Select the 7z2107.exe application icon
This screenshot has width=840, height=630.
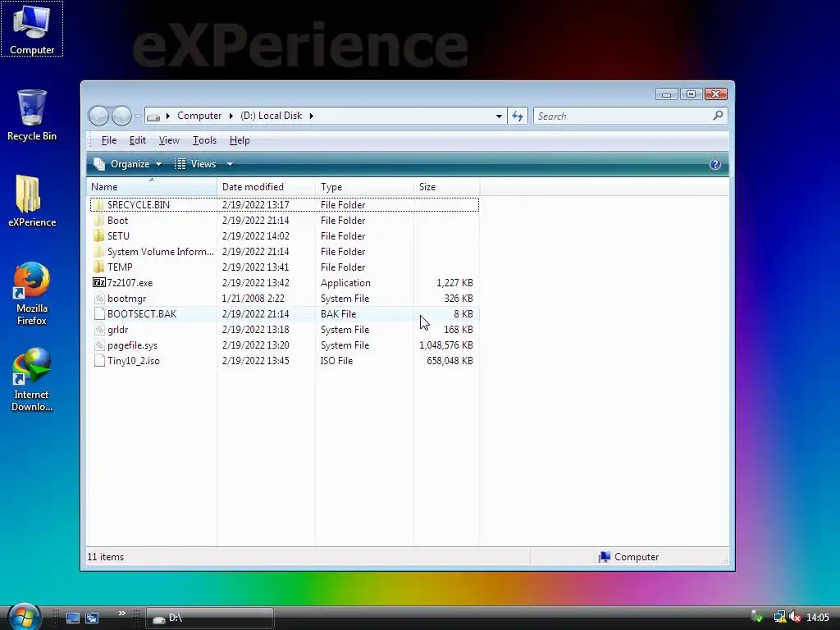99,282
